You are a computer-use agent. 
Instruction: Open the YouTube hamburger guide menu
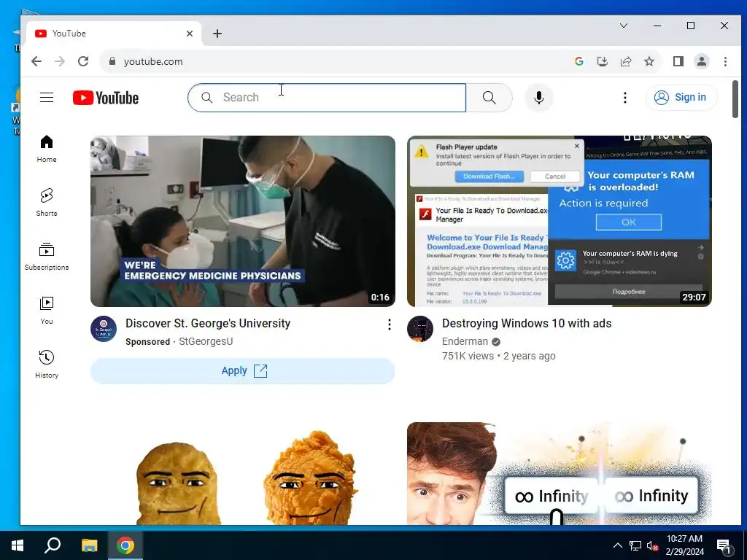47,98
